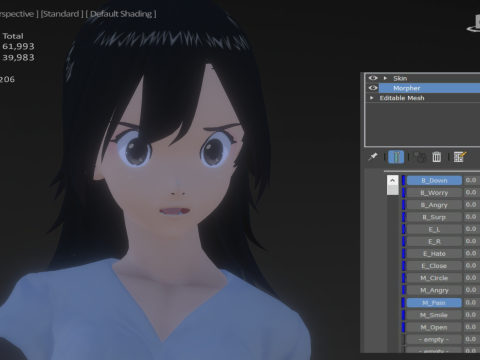Click B_Worry channel value field
The width and height of the screenshot is (480, 360).
[x=472, y=193]
